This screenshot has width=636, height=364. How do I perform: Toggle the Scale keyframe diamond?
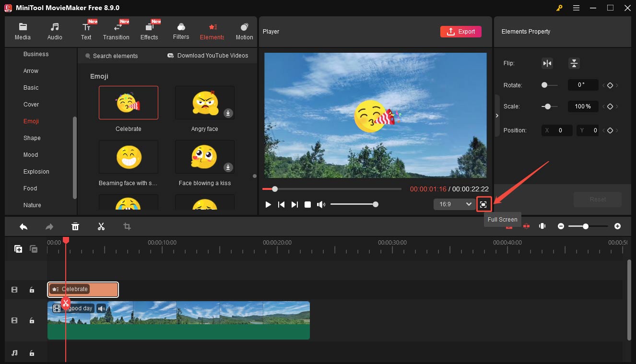coord(610,106)
